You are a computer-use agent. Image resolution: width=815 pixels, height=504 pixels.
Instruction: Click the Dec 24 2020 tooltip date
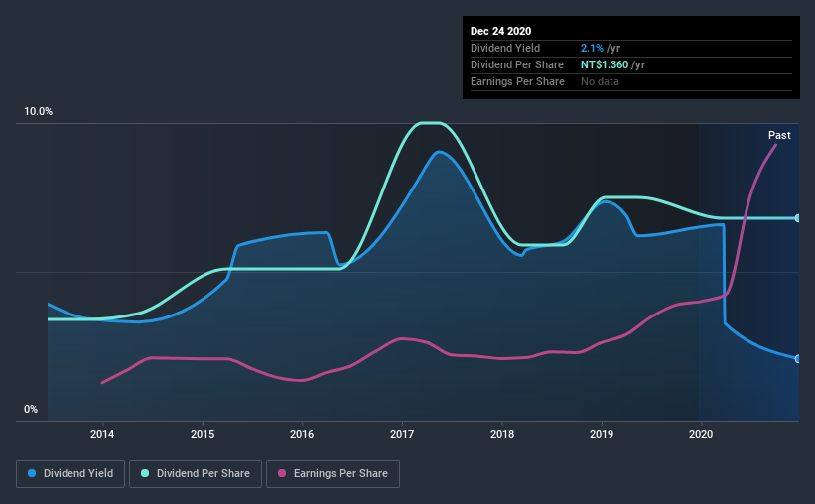coord(500,31)
